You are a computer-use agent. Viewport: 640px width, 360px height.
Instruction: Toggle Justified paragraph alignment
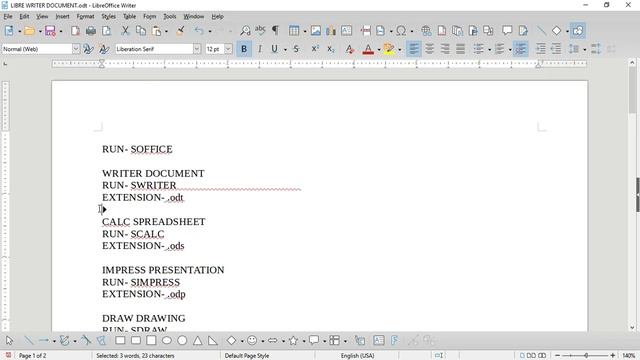[x=460, y=49]
